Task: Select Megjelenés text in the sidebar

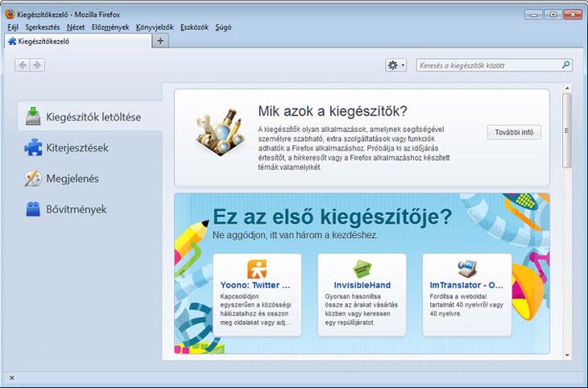Action: click(x=72, y=179)
